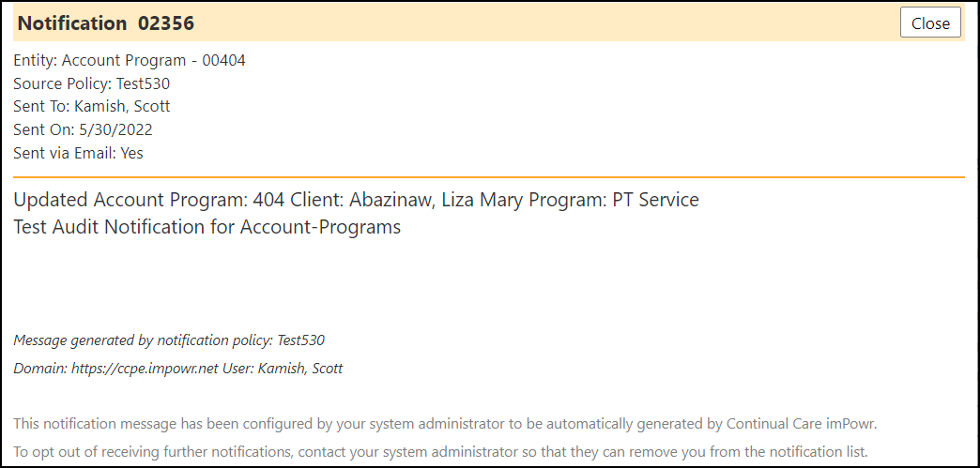Click the orange divider line under details

pyautogui.click(x=489, y=177)
